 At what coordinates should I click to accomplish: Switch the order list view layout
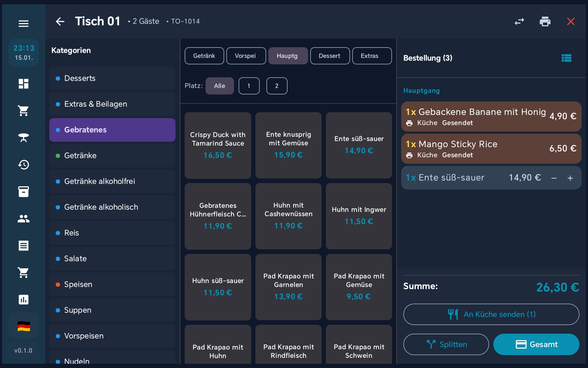click(566, 58)
